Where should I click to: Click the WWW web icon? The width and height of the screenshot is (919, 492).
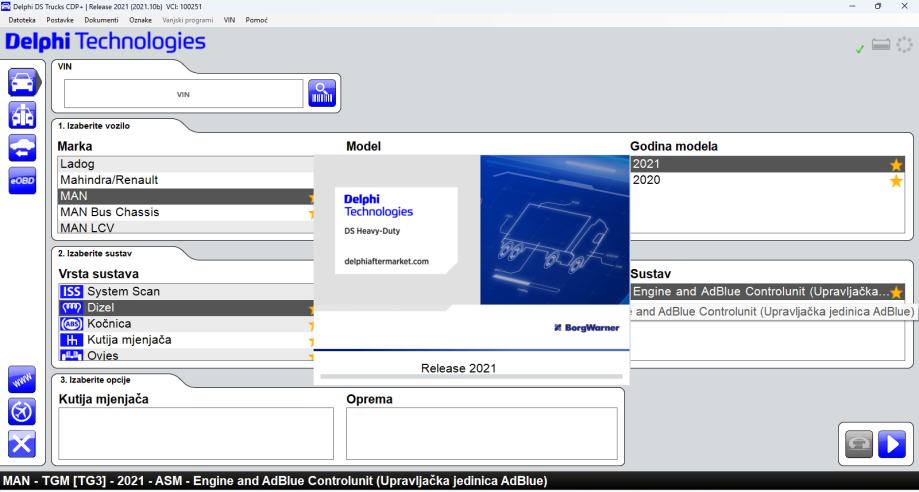[21, 381]
